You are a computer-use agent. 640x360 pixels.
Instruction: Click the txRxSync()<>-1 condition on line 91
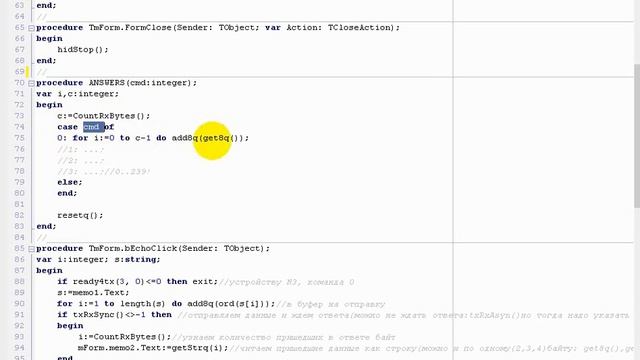109,315
